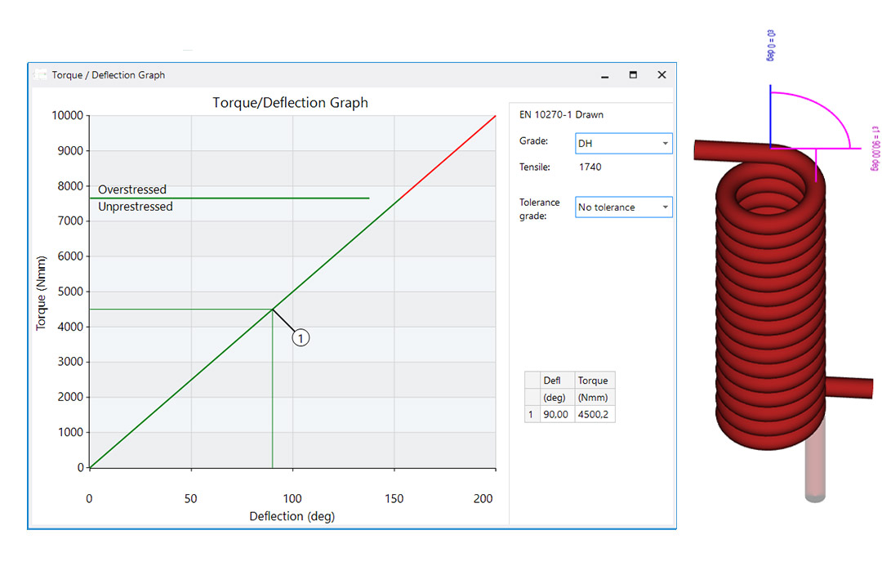The width and height of the screenshot is (882, 588).
Task: Click the Torque column header
Action: 594,381
